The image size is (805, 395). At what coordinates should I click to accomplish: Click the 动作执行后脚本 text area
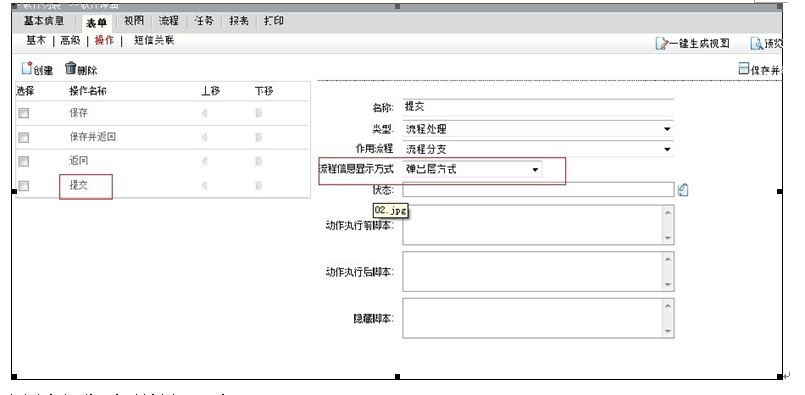(538, 272)
